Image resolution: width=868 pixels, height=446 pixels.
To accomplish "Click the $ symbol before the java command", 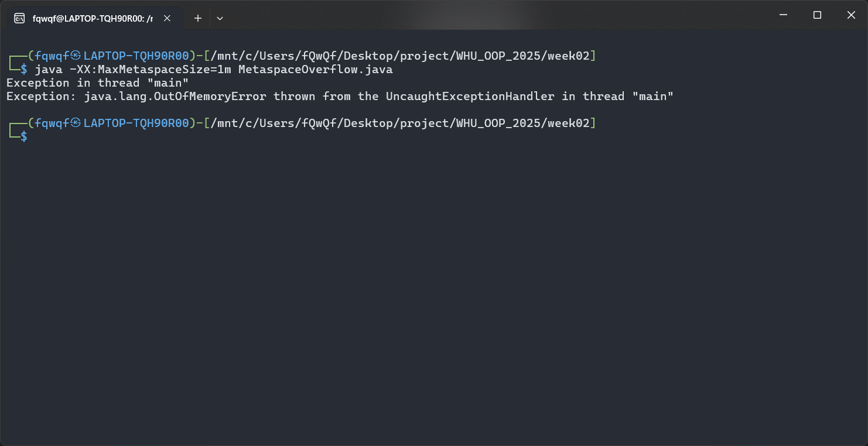I will 23,70.
